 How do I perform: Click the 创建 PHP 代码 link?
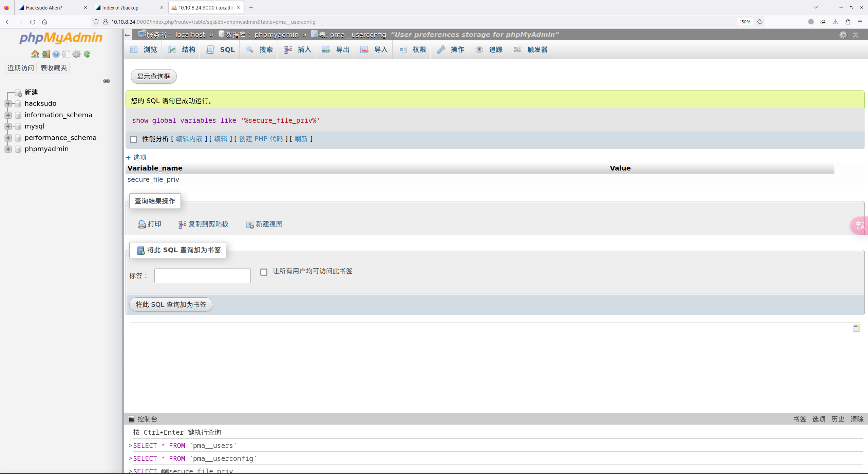[261, 139]
